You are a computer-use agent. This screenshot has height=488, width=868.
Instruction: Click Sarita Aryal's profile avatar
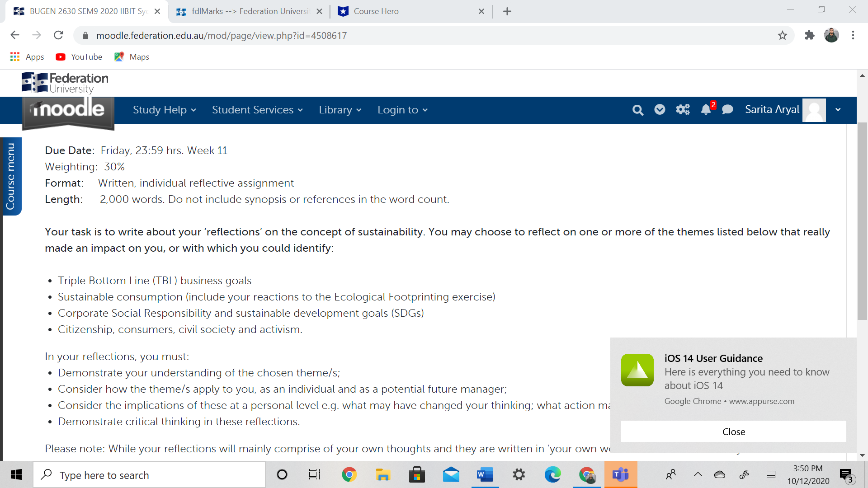[814, 110]
